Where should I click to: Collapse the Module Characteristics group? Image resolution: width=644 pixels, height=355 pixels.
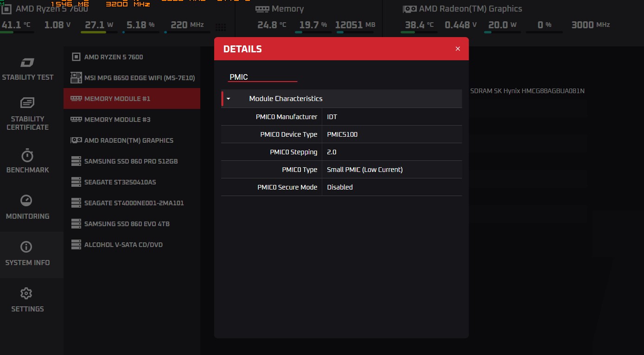click(x=228, y=99)
